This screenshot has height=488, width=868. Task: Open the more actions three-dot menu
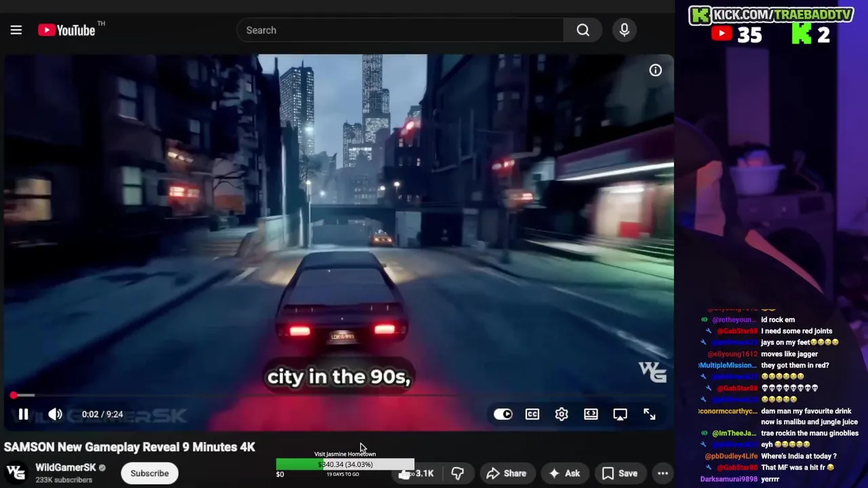tap(663, 473)
